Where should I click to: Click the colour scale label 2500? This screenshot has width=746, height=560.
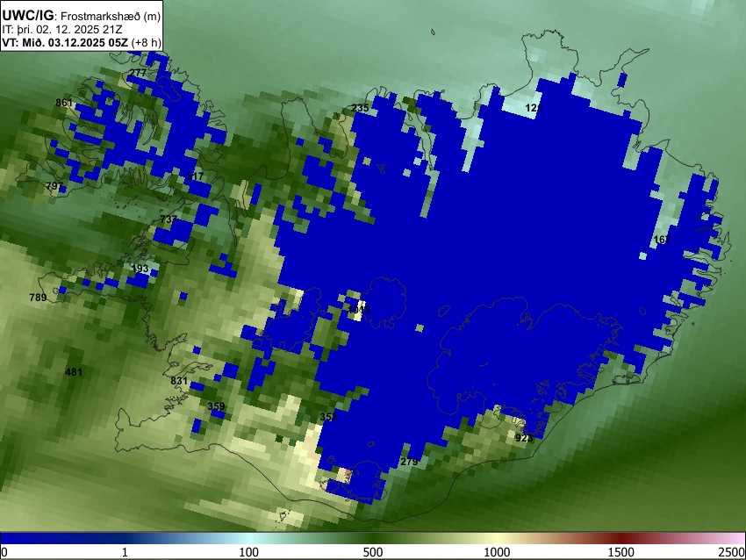(732, 552)
